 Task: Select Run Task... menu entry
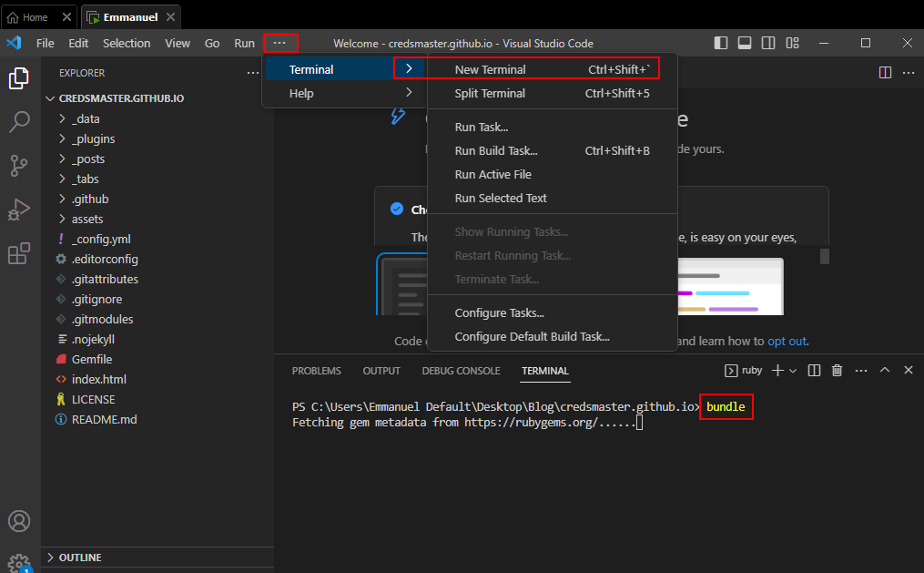[553, 127]
